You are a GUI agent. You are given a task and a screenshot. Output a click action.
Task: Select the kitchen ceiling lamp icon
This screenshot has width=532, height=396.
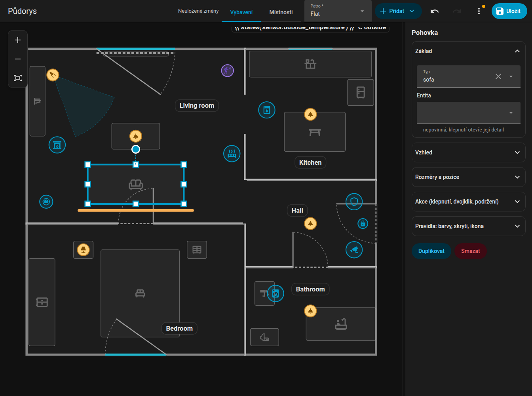(x=310, y=114)
